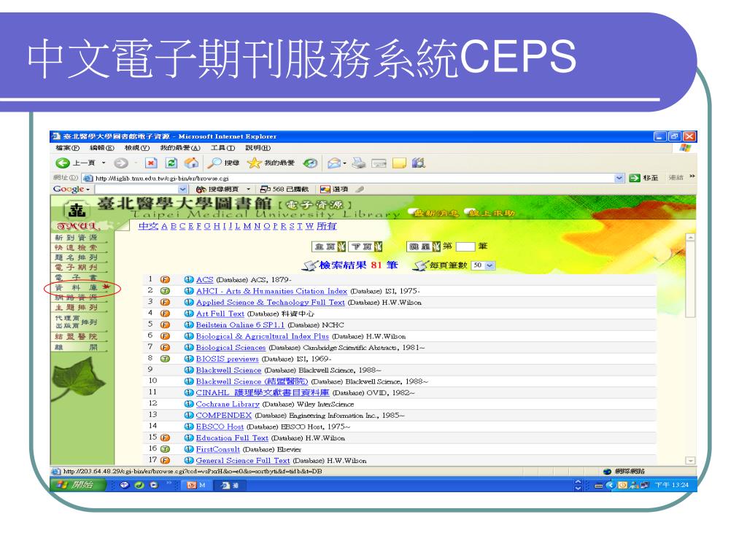
Task: Click the page scrollbar down arrow
Action: [x=690, y=461]
